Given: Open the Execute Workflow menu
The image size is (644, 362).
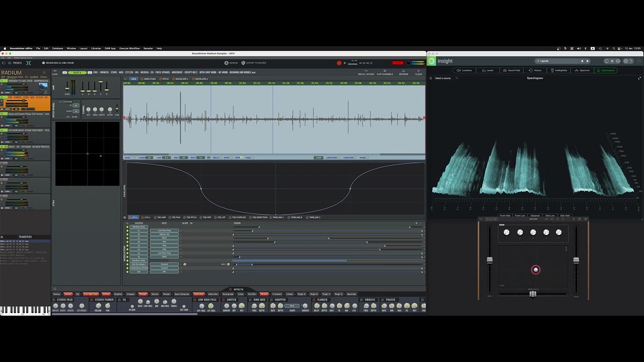Looking at the screenshot, I should click(129, 48).
